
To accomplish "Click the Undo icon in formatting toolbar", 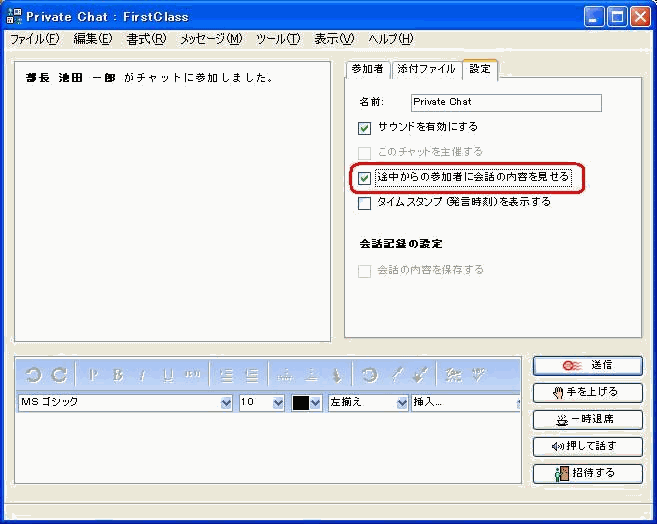I will coord(33,375).
